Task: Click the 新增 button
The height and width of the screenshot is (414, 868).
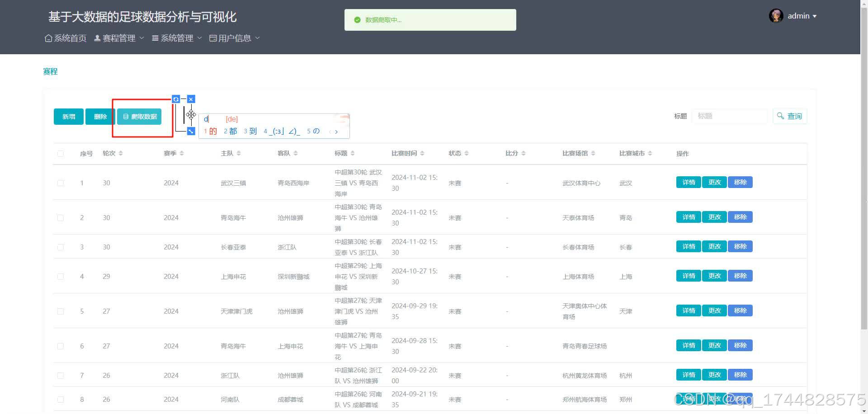Action: (x=69, y=117)
